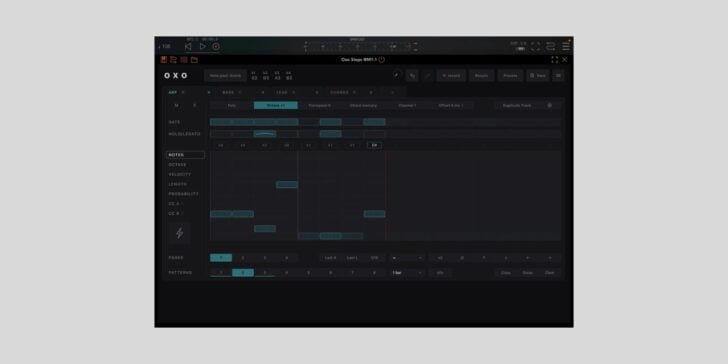Select the PROBABILITY lane

(x=183, y=194)
